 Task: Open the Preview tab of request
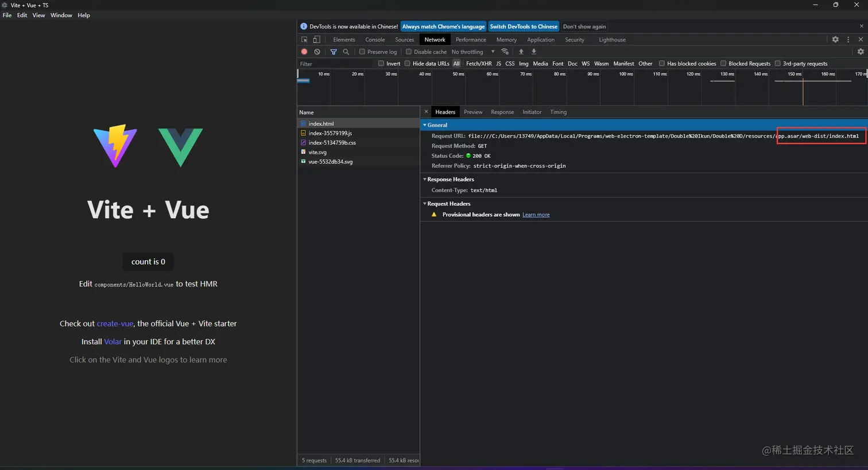[473, 112]
